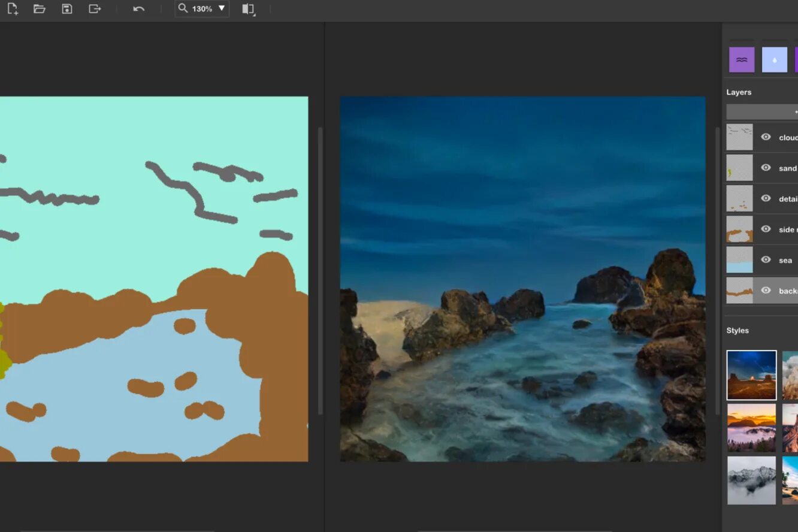798x532 pixels.
Task: Select the detail layer thumbnail
Action: [739, 198]
